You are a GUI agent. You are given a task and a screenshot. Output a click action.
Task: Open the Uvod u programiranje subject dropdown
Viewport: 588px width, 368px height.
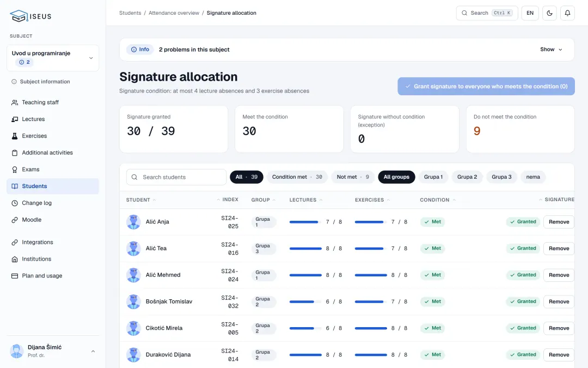point(53,58)
